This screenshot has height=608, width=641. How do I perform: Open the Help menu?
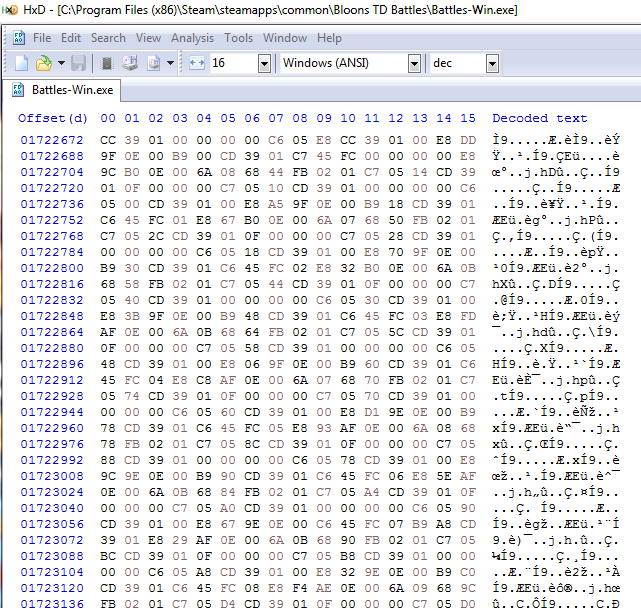pyautogui.click(x=329, y=38)
